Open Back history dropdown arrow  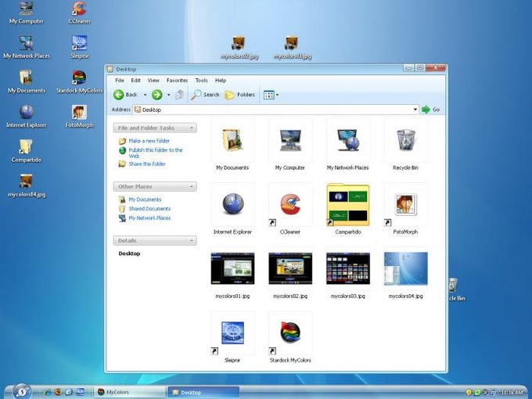click(146, 95)
